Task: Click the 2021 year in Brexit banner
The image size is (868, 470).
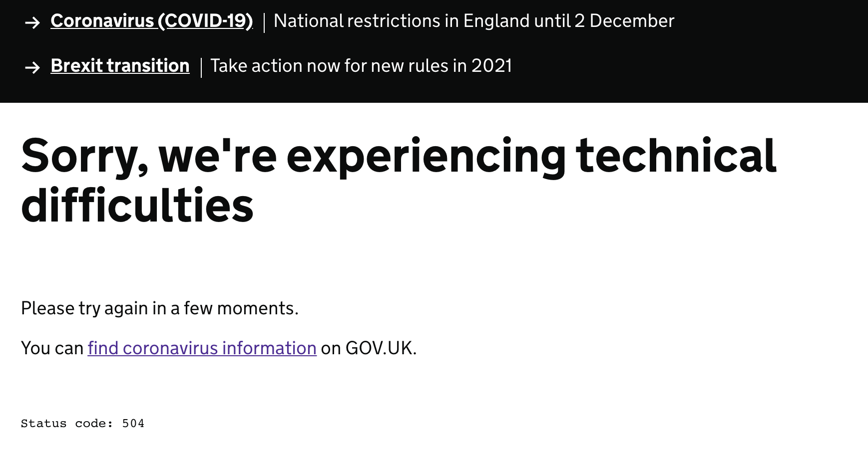Action: (x=491, y=66)
